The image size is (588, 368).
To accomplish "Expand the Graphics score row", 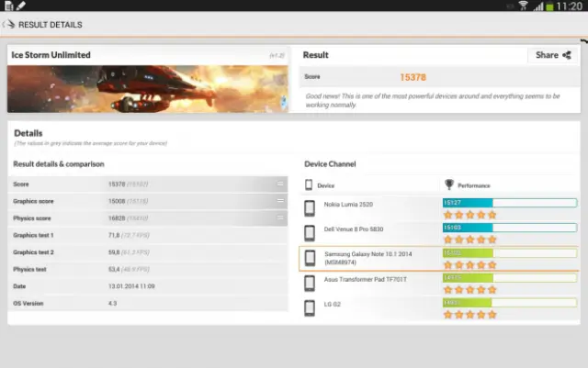I will click(x=279, y=201).
